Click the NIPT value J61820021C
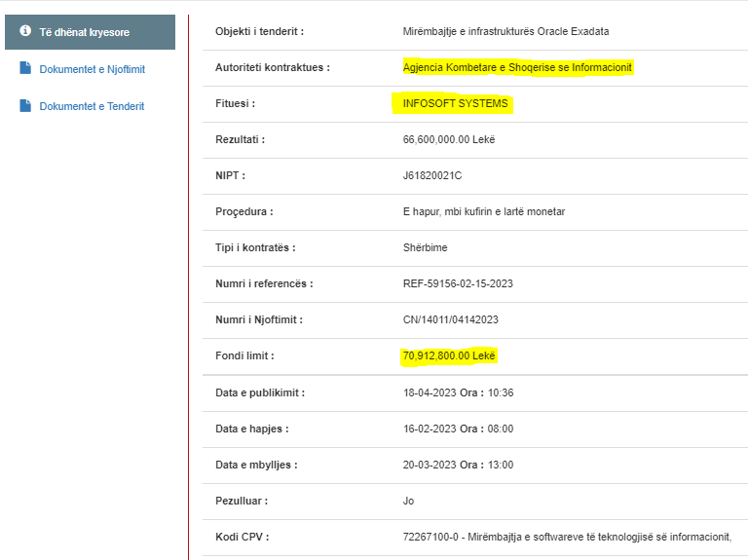The image size is (748, 560). 431,175
